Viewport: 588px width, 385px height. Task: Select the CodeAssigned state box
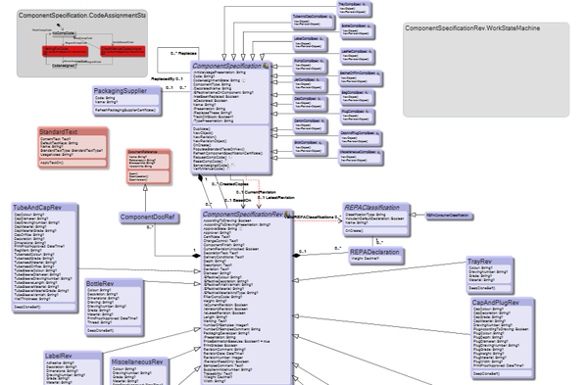(x=64, y=66)
